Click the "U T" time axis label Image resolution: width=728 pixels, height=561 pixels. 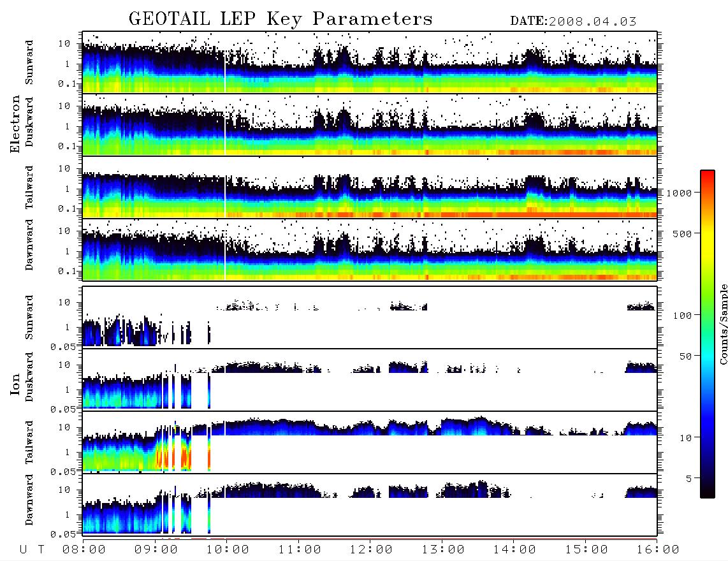point(33,550)
